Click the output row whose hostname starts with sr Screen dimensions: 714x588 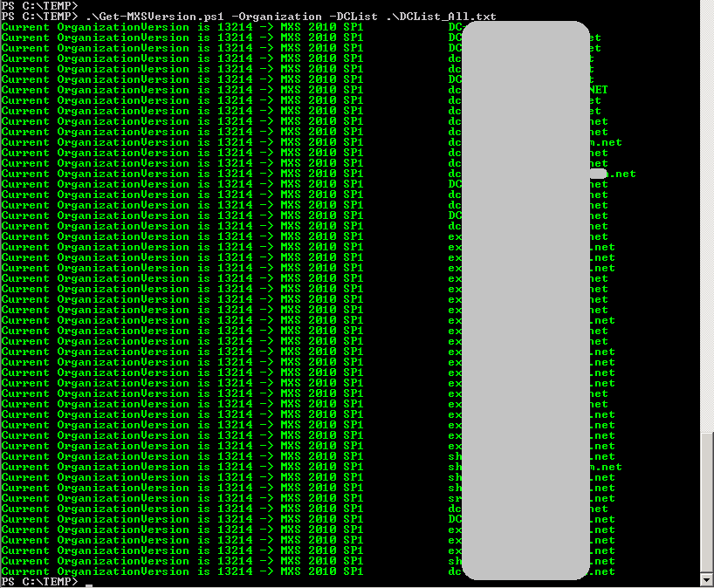pyautogui.click(x=308, y=498)
